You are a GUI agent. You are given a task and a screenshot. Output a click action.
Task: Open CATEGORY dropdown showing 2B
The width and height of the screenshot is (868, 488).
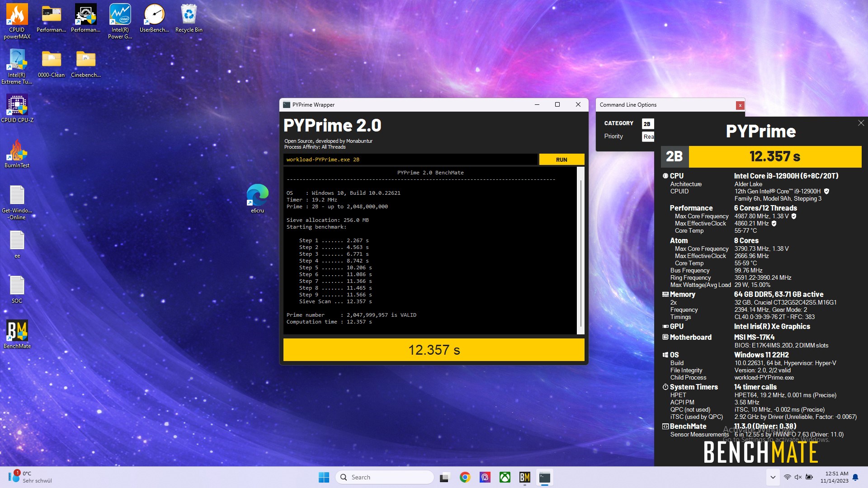[x=648, y=124]
